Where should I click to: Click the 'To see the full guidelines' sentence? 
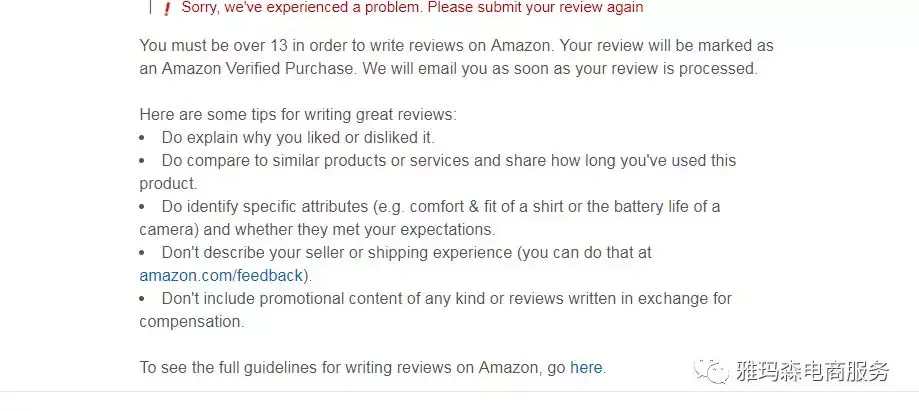(x=373, y=368)
